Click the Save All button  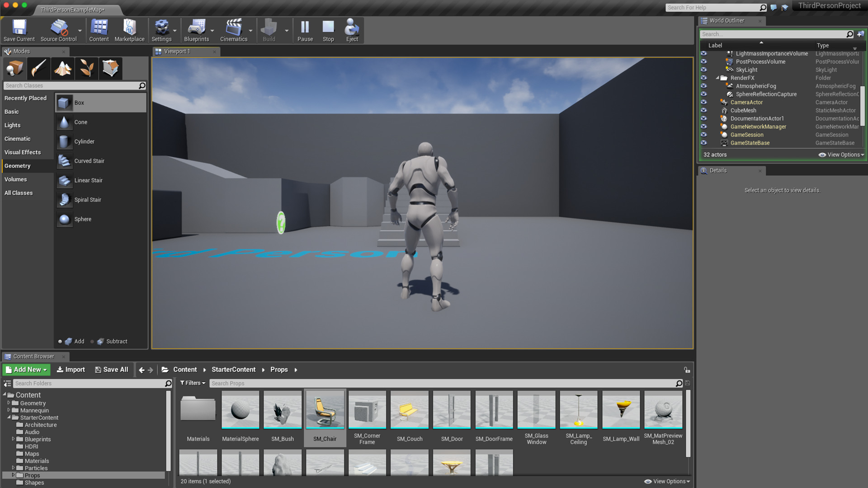[x=112, y=370]
